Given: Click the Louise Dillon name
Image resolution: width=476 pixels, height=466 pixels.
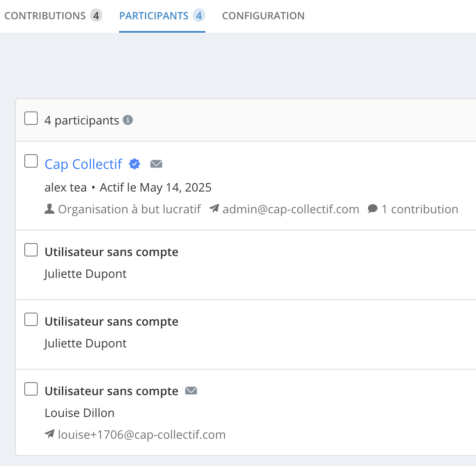Looking at the screenshot, I should click(x=80, y=413).
